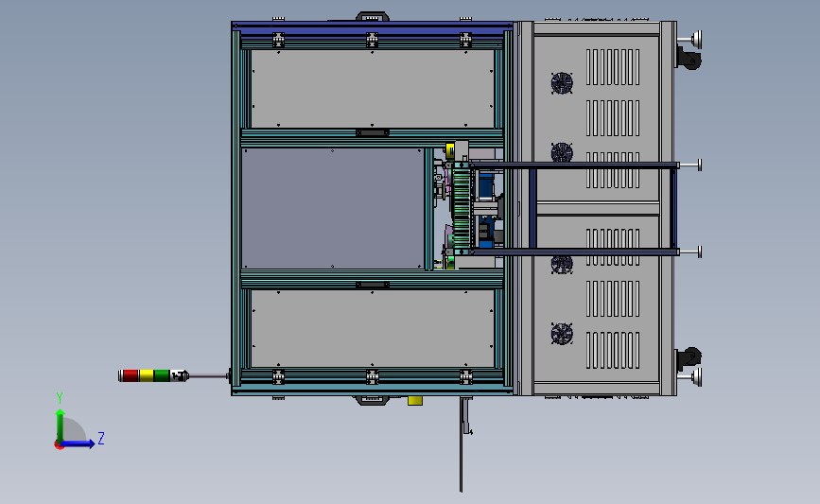This screenshot has width=820, height=504.
Task: Select the red segment of the signal tower light
Action: [x=130, y=375]
